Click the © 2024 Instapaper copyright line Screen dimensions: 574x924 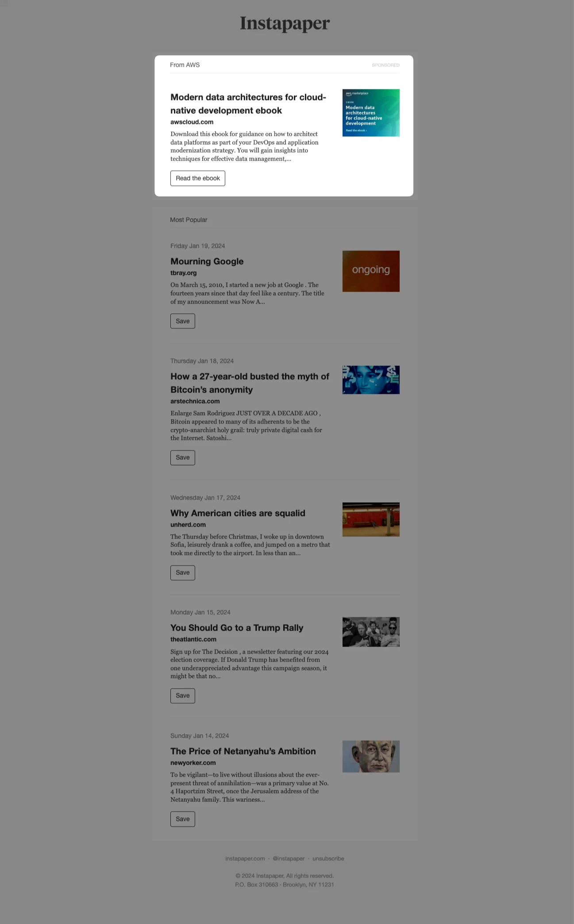tap(285, 876)
